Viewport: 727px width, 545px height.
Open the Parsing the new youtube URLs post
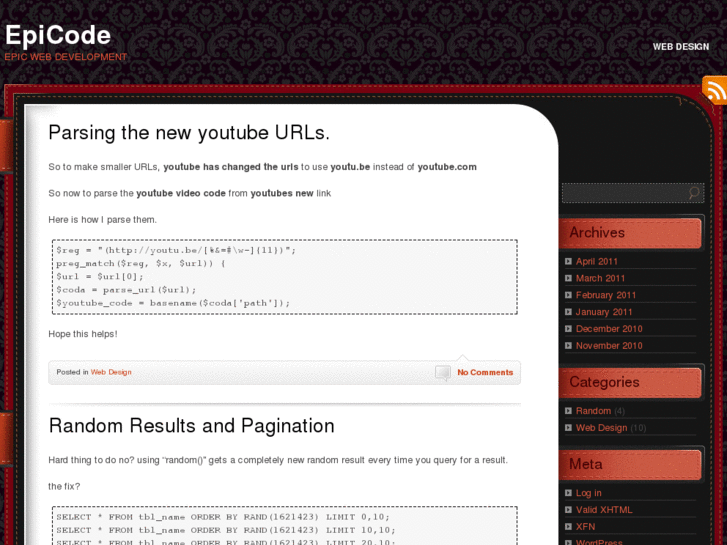189,133
